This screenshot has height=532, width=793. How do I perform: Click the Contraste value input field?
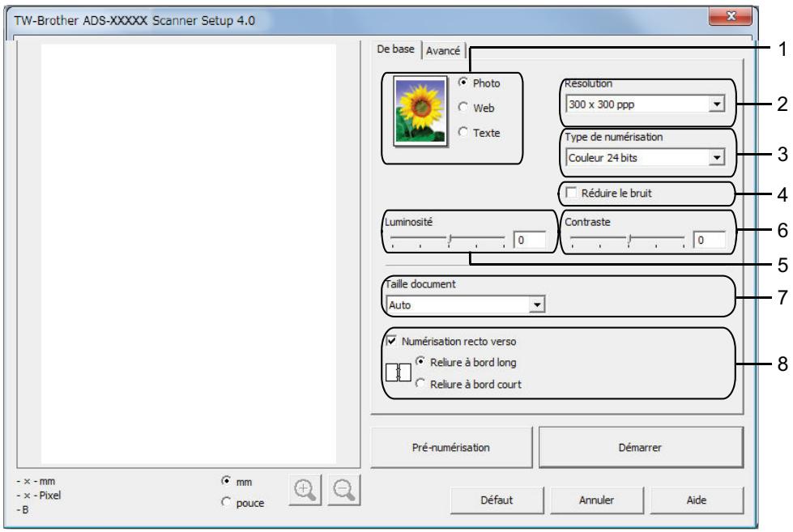[710, 240]
